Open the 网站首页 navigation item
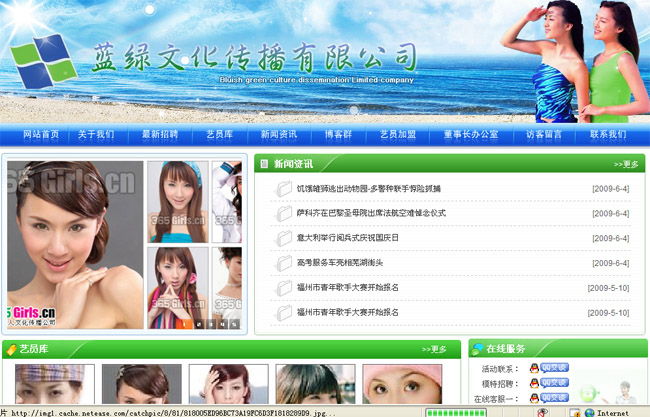This screenshot has height=417, width=650. tap(41, 135)
